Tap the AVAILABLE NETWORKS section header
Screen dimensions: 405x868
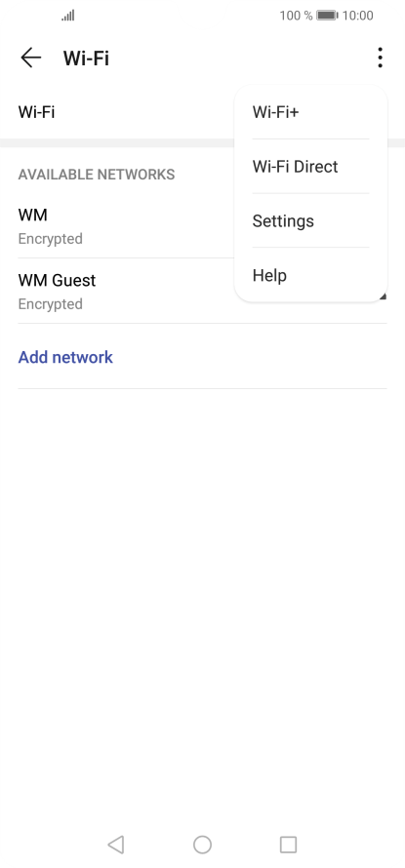pos(97,175)
